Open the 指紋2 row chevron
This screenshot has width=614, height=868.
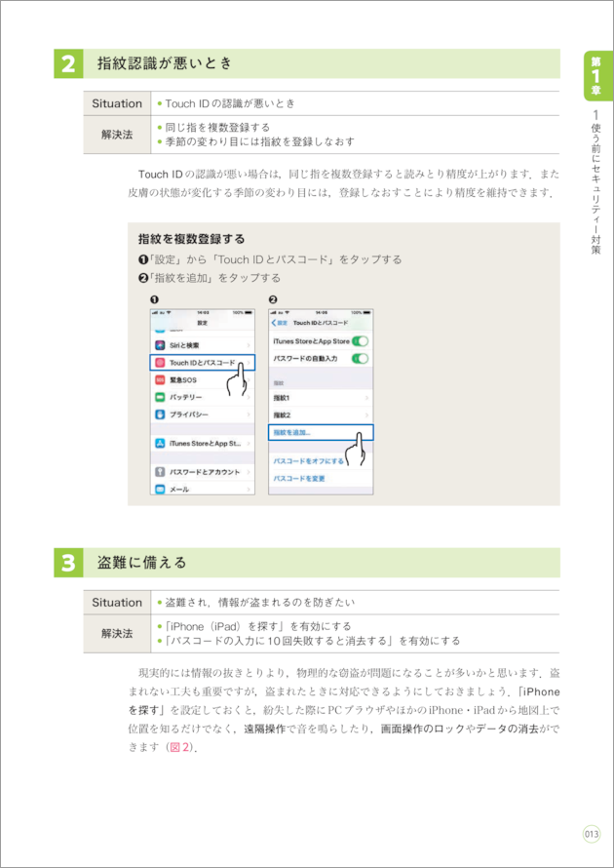pyautogui.click(x=367, y=415)
